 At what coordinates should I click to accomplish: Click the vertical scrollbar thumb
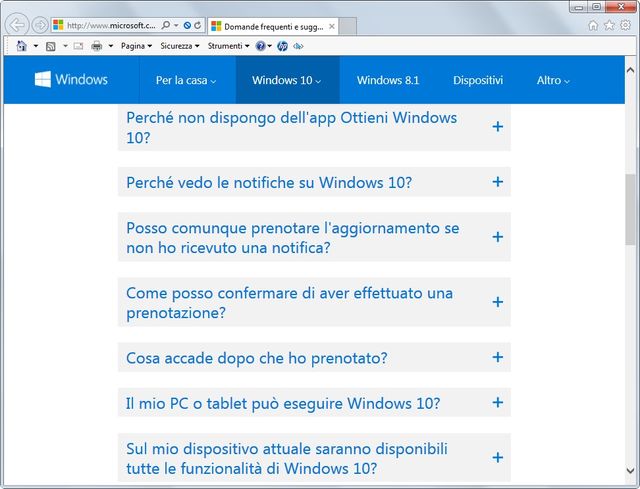[x=631, y=209]
